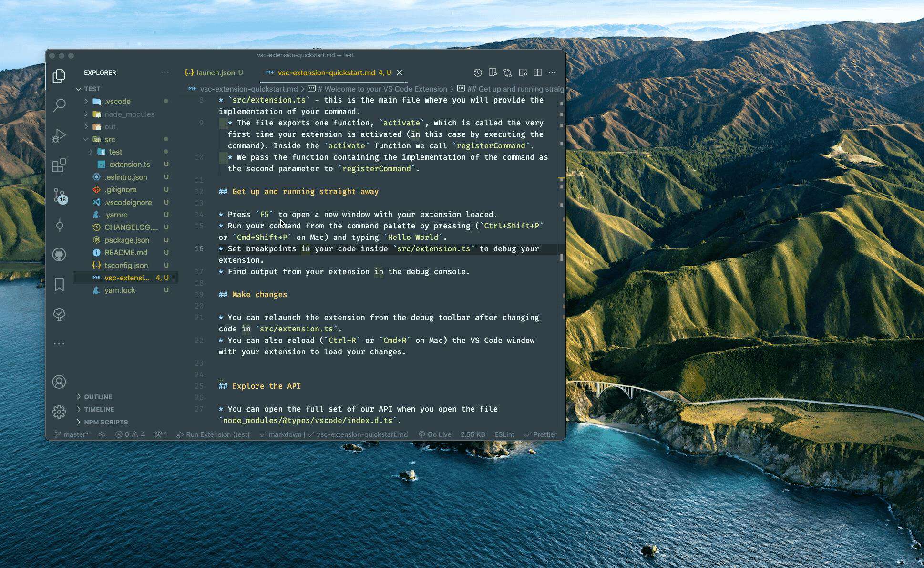The width and height of the screenshot is (924, 568).
Task: Click the open preview to side icon
Action: pos(523,72)
